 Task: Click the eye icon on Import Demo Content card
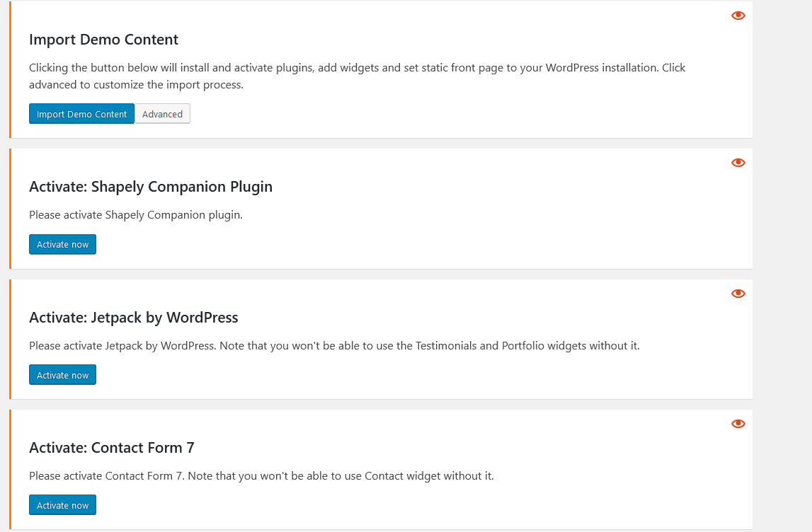[x=738, y=15]
